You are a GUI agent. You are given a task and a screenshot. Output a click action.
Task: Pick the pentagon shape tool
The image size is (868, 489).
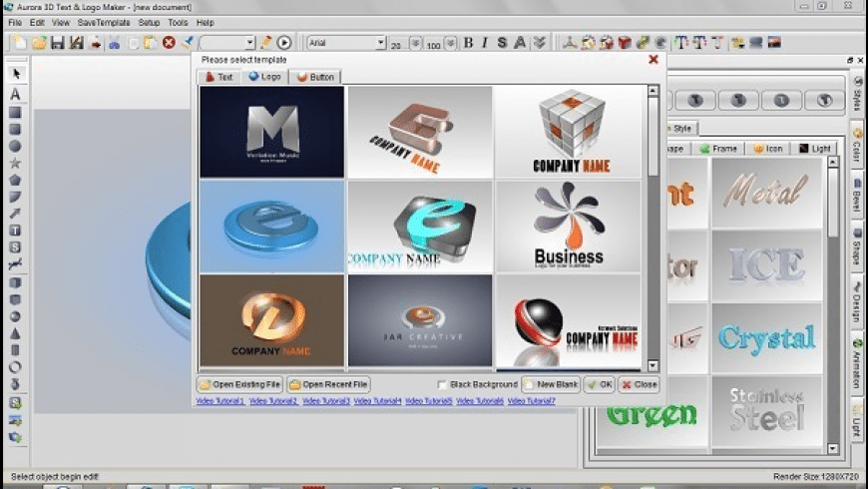tap(16, 180)
